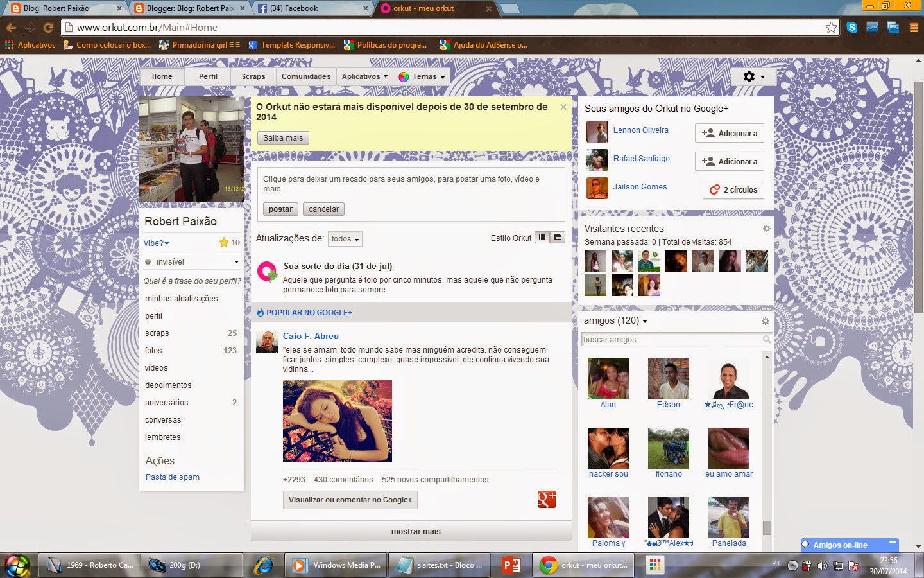
Task: Open the todos updates filter dropdown
Action: [x=345, y=239]
